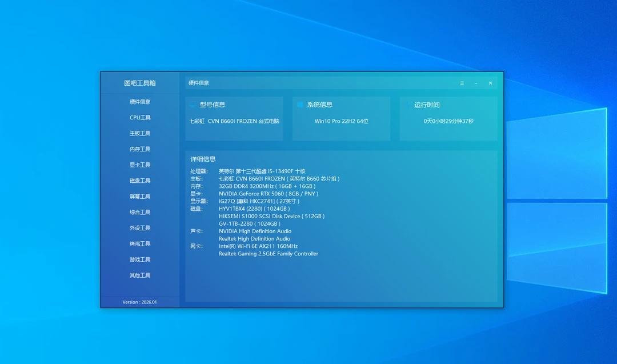Click the NVIDIA GeForce RTX 5060 line
The height and width of the screenshot is (364, 617).
[x=269, y=194]
